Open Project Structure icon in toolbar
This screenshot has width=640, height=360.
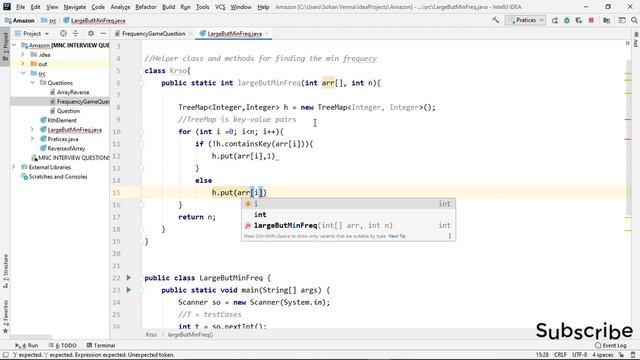(607, 20)
